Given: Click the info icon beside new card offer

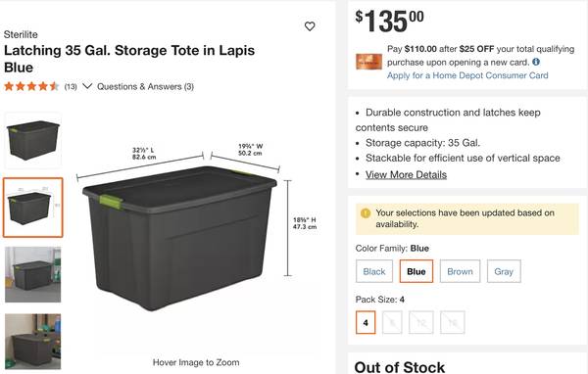Looking at the screenshot, I should click(x=536, y=62).
